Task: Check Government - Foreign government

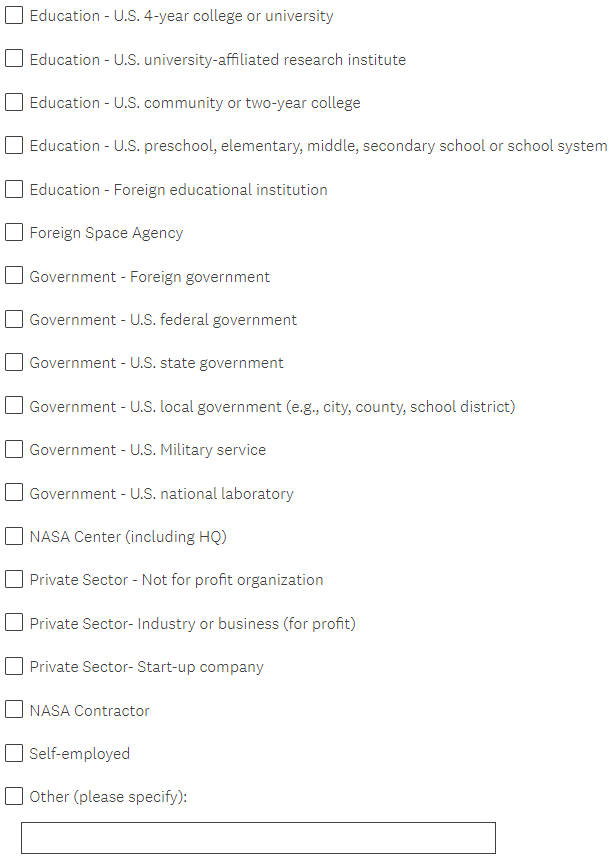Action: coord(14,276)
